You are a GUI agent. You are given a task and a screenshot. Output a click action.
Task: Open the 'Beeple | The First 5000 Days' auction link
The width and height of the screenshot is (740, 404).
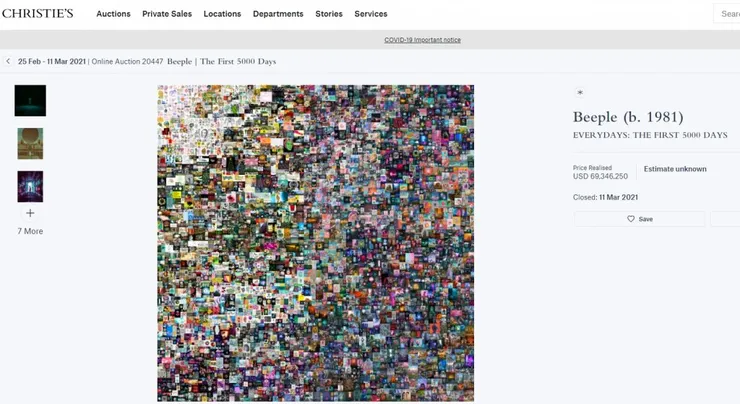(x=221, y=61)
